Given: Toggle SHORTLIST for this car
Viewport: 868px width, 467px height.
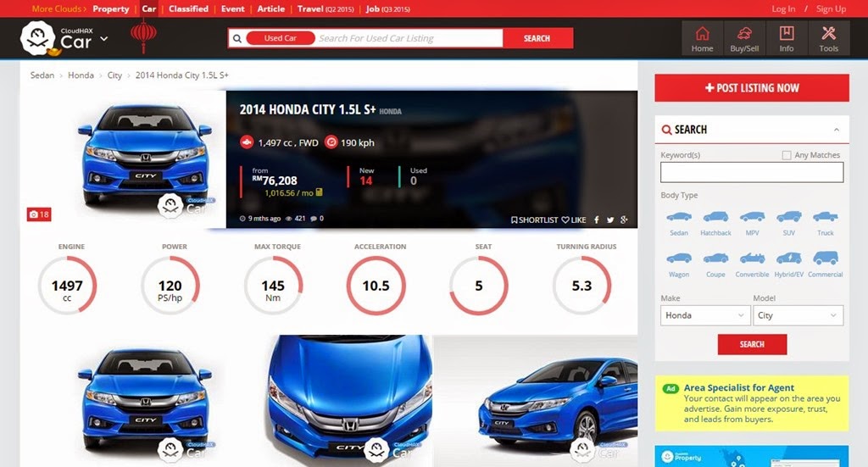Looking at the screenshot, I should click(x=534, y=220).
